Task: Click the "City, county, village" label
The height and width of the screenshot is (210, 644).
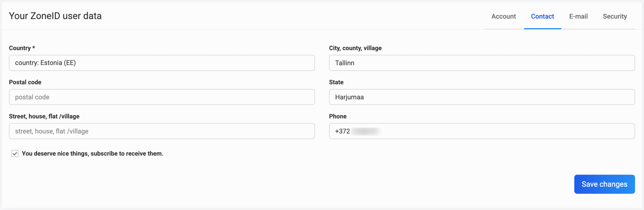Action: (355, 48)
